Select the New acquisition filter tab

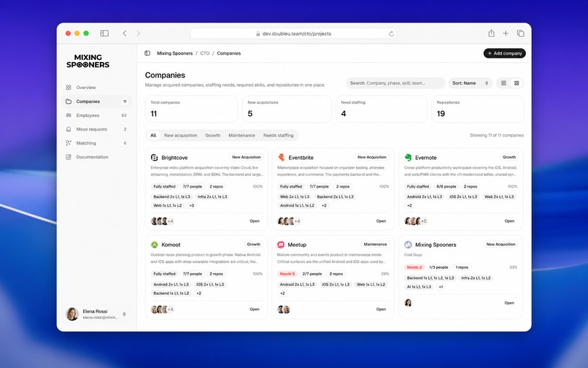pyautogui.click(x=180, y=135)
